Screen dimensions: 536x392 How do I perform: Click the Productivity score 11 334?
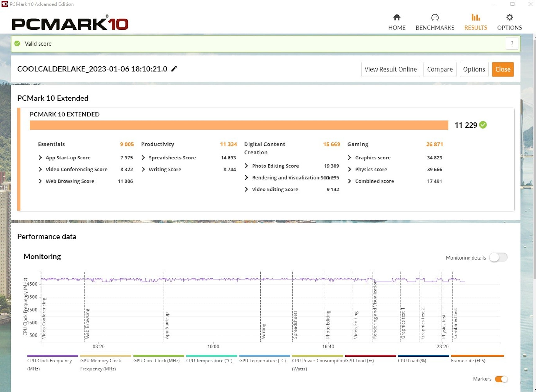coord(228,144)
